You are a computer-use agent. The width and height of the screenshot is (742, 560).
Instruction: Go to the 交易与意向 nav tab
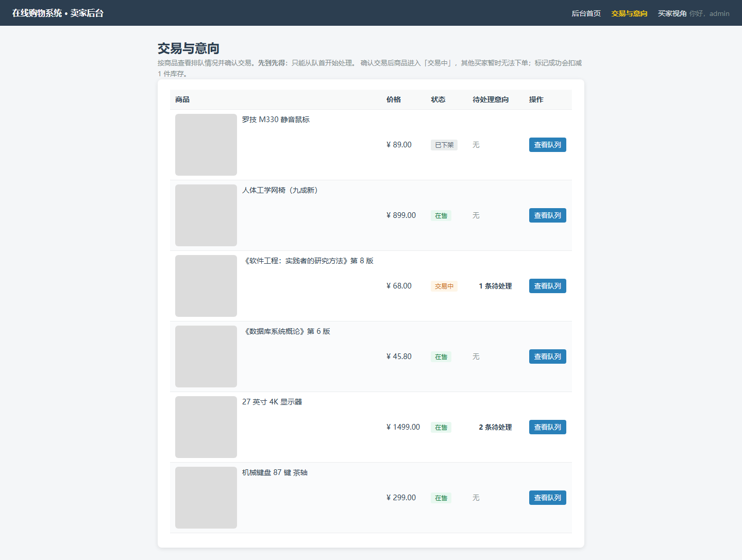[629, 13]
